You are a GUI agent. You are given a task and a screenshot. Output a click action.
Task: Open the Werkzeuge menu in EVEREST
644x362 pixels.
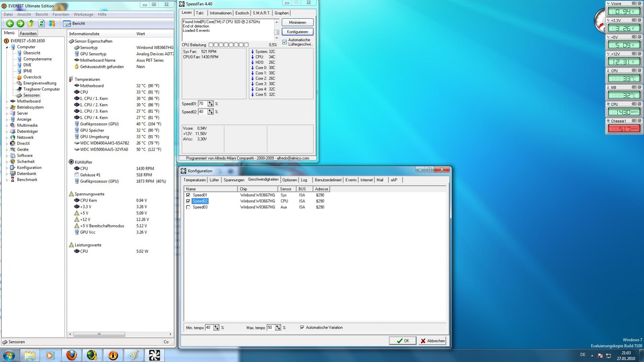pos(84,14)
